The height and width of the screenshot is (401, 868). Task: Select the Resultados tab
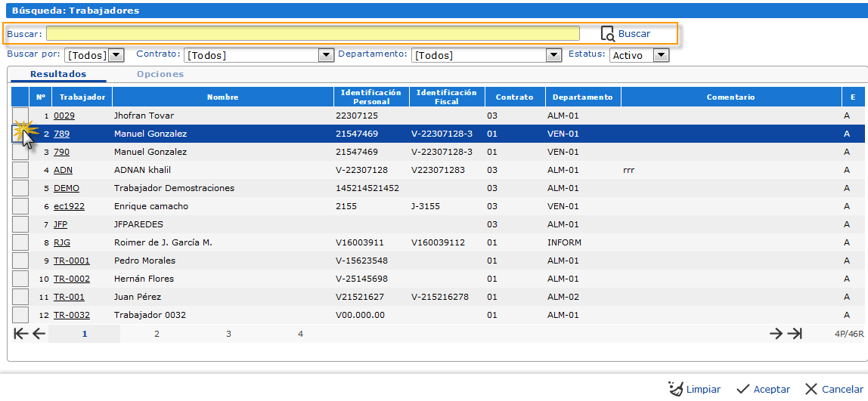point(58,74)
